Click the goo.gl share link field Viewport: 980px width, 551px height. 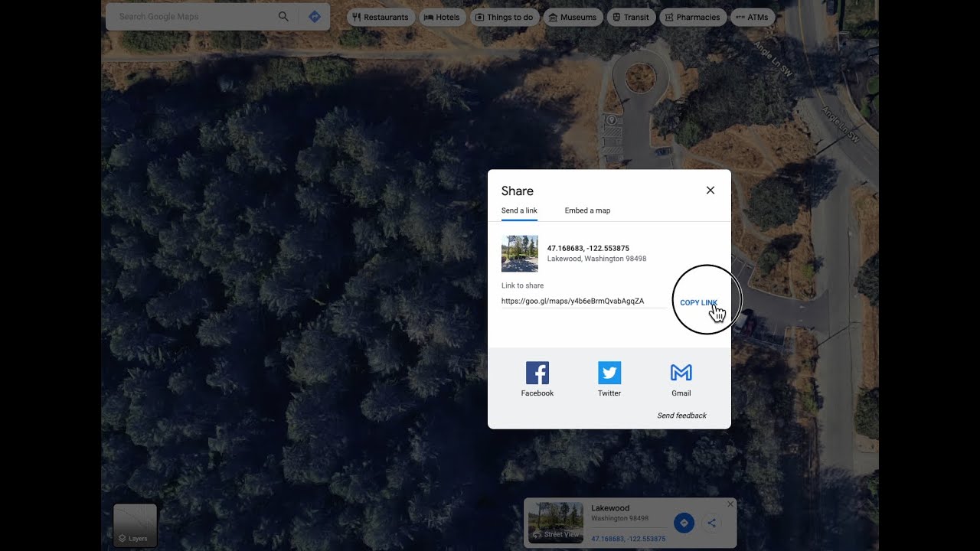tap(583, 302)
